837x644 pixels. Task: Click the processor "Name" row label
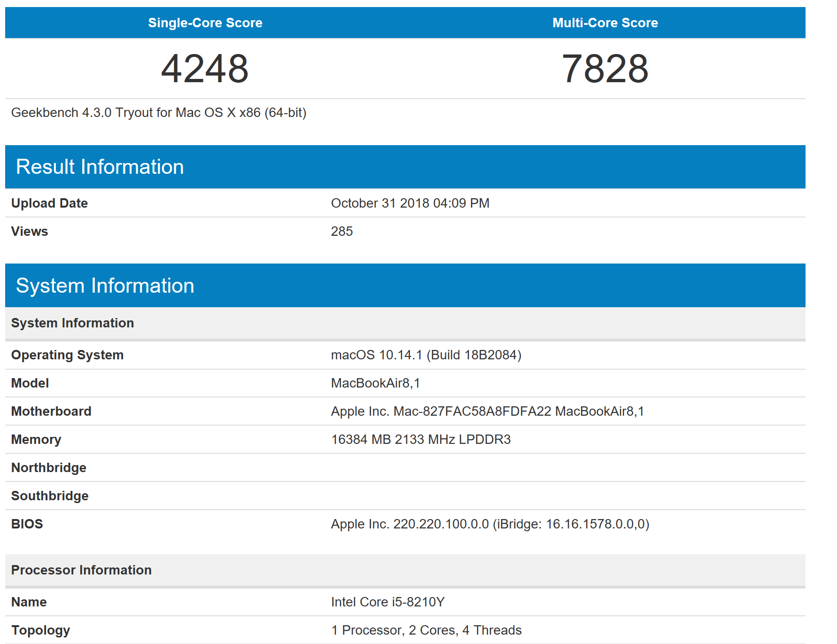point(29,602)
